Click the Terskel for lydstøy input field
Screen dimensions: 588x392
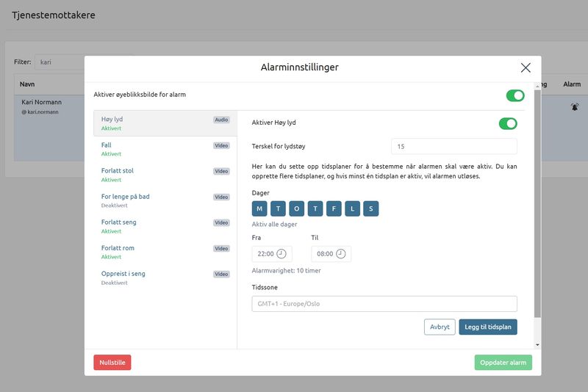(453, 146)
